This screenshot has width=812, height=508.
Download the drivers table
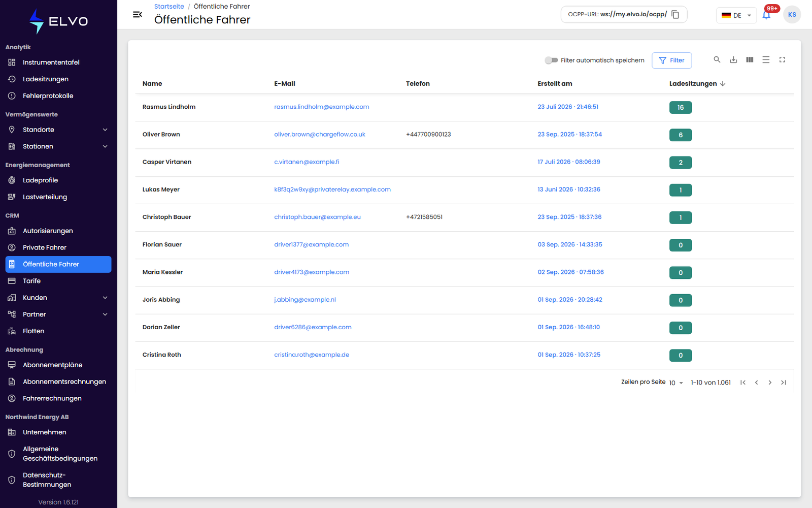[x=733, y=59]
